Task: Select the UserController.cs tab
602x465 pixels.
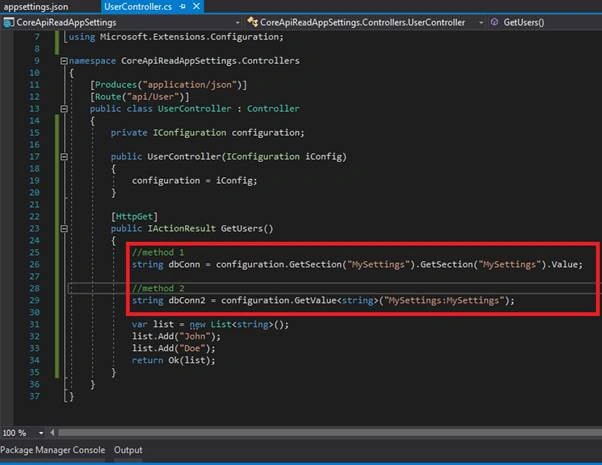Action: [138, 7]
